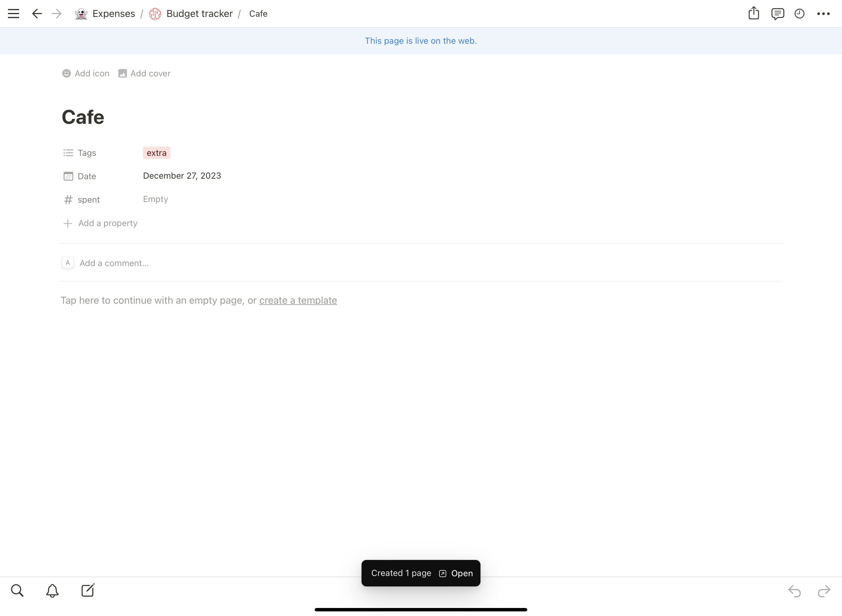Go back with the left arrow
This screenshot has width=842, height=616.
[x=37, y=14]
